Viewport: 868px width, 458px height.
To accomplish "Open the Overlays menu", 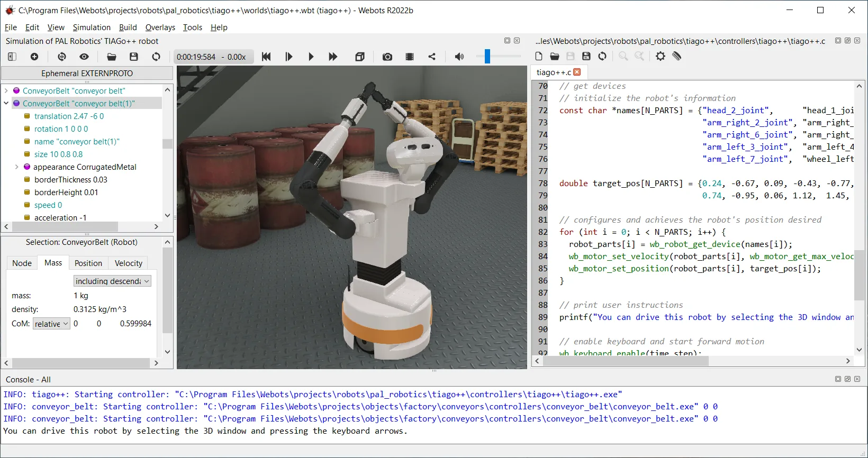I will (x=160, y=28).
